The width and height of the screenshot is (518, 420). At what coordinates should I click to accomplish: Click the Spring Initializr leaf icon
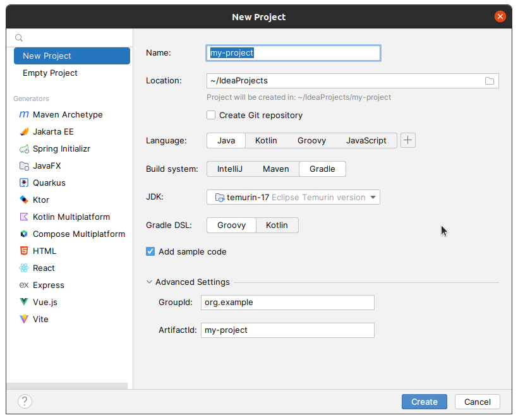pyautogui.click(x=24, y=149)
